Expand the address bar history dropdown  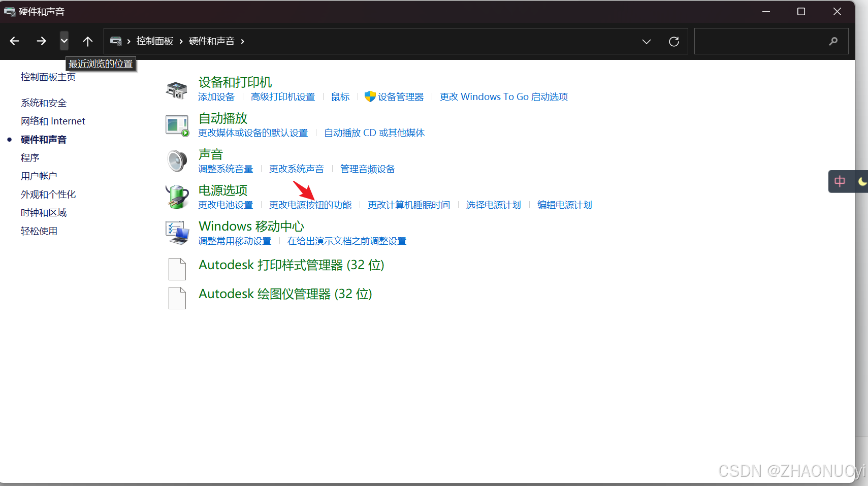(x=647, y=42)
